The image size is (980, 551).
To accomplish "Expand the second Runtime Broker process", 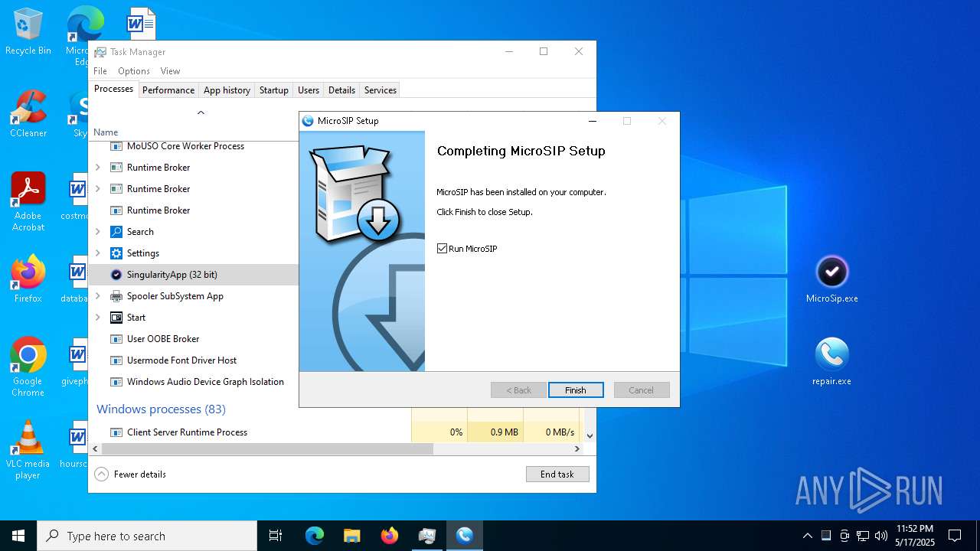I will tap(97, 189).
